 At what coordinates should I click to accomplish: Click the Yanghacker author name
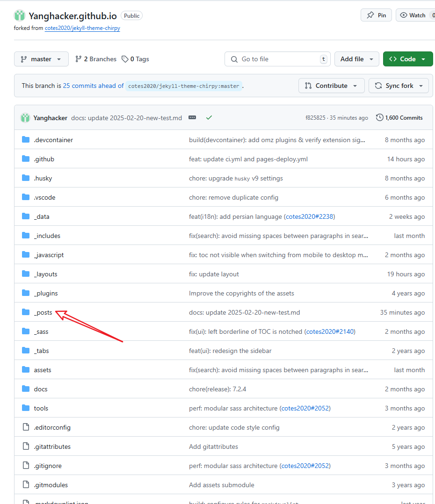pyautogui.click(x=51, y=118)
